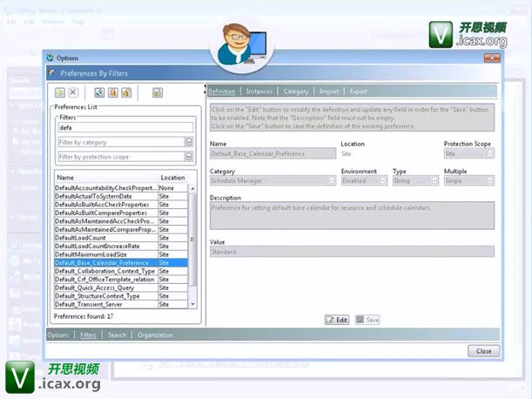
Task: Open the Category tab
Action: coord(296,91)
